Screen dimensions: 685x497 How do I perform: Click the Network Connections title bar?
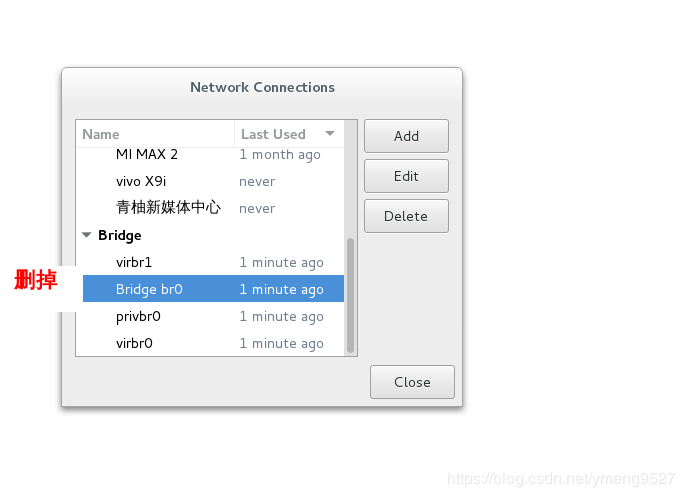point(262,88)
